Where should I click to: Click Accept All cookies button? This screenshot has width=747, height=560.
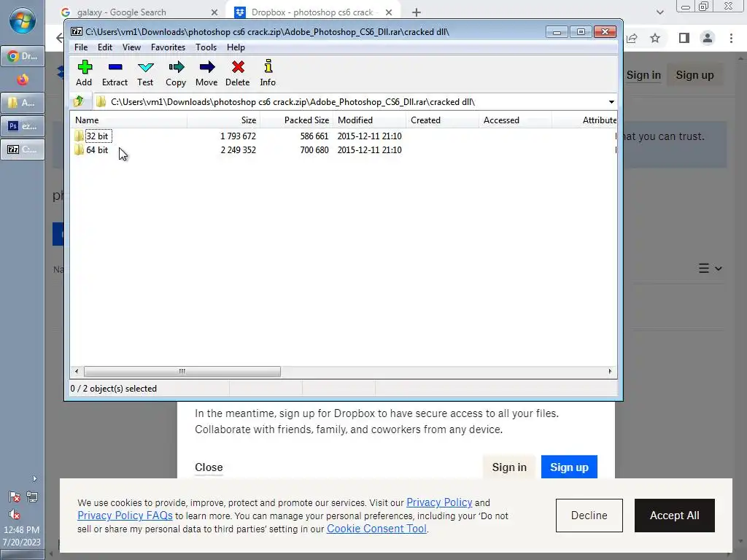click(675, 516)
